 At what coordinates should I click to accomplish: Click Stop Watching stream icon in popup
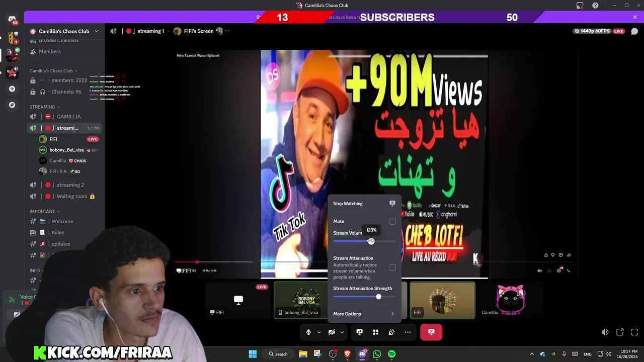click(392, 204)
